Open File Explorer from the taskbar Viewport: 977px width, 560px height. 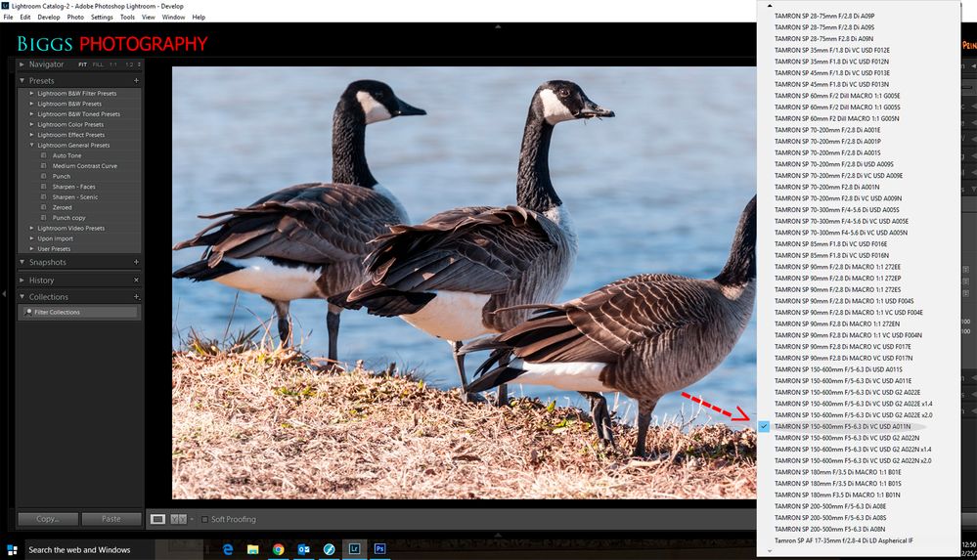(x=252, y=549)
